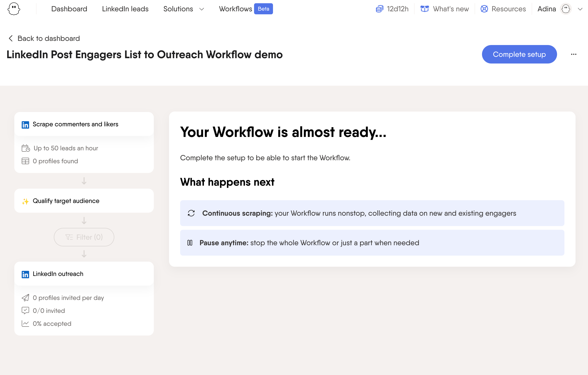Screen dimensions: 588x375
Task: Click 0 profiles found
Action: point(55,161)
